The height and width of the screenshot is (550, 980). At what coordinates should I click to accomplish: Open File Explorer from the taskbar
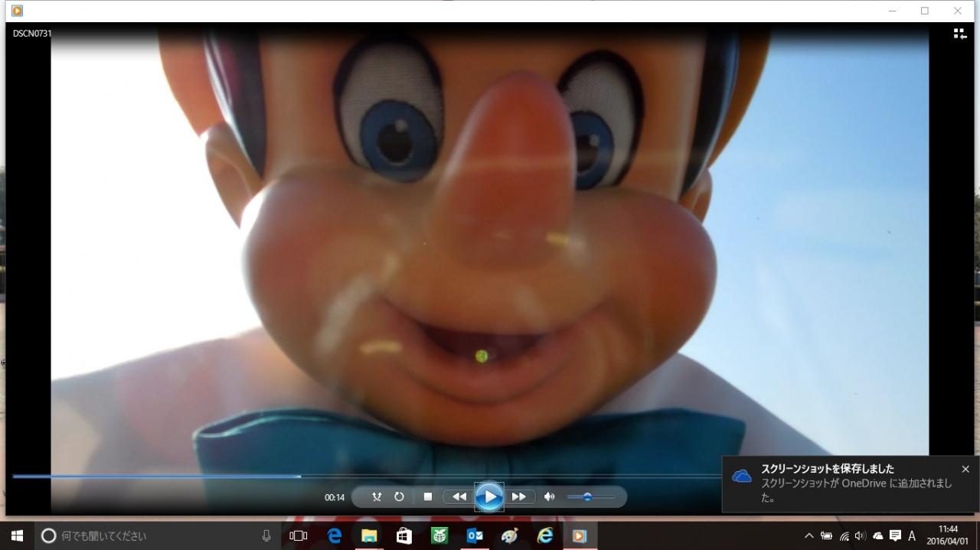pyautogui.click(x=369, y=535)
